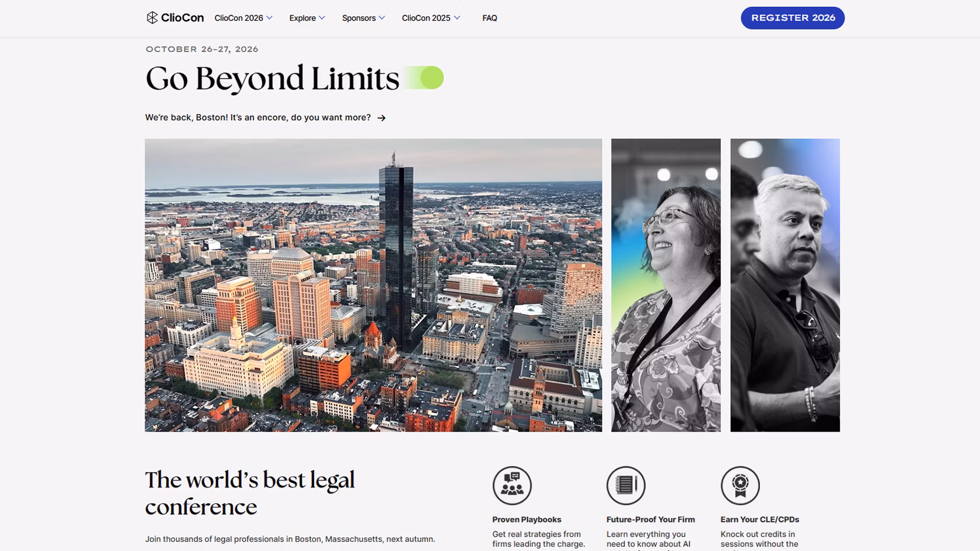Image resolution: width=980 pixels, height=551 pixels.
Task: Expand the Explore menu chevron
Action: [322, 18]
